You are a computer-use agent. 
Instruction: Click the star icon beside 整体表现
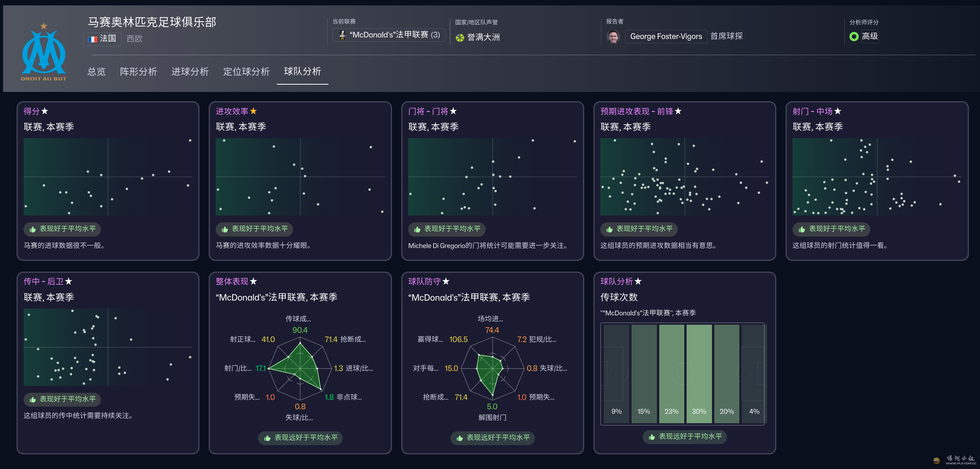pos(253,281)
